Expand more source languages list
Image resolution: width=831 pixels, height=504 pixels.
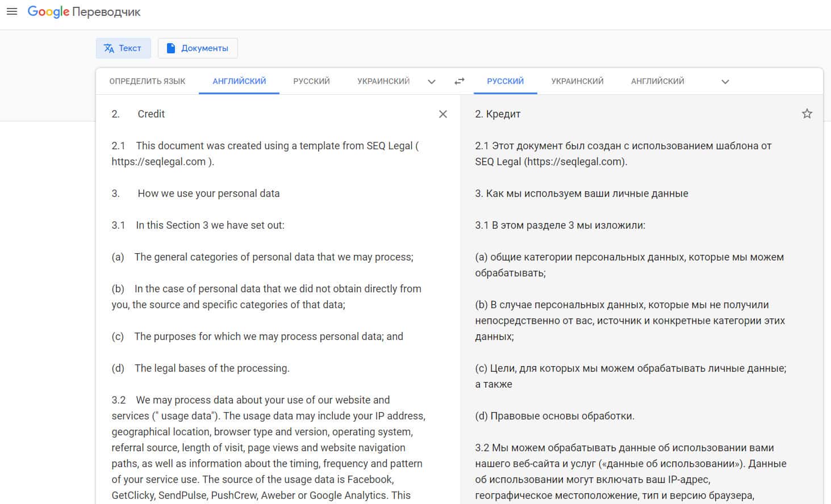click(x=432, y=82)
